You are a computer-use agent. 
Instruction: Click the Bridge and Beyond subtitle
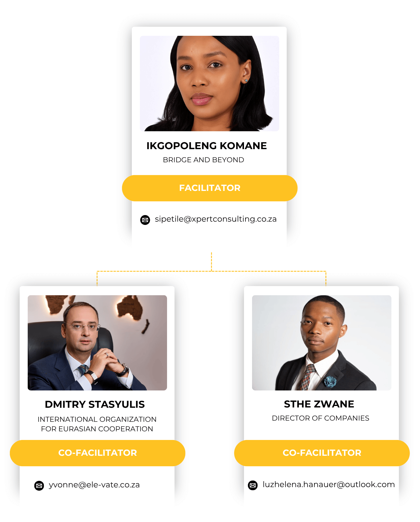click(x=203, y=160)
